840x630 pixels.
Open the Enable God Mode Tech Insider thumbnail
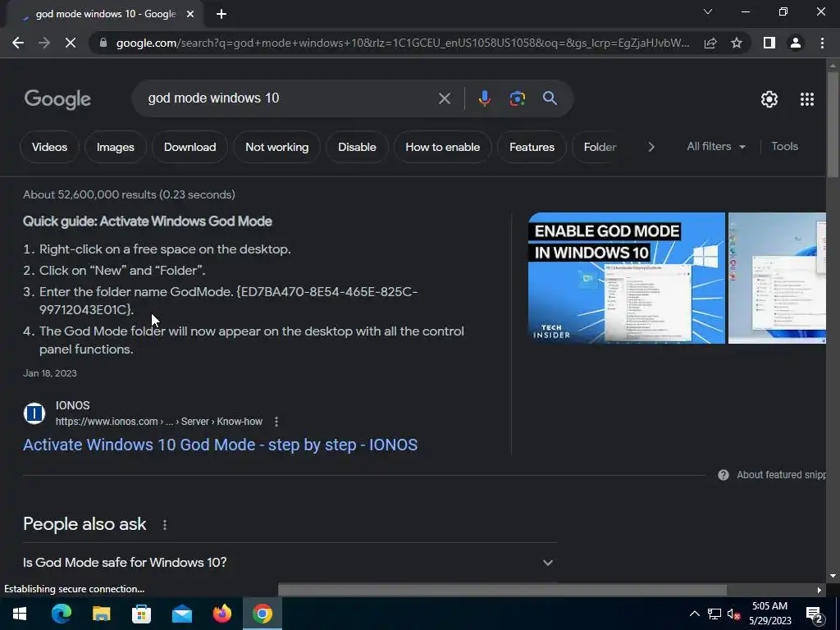(x=626, y=278)
